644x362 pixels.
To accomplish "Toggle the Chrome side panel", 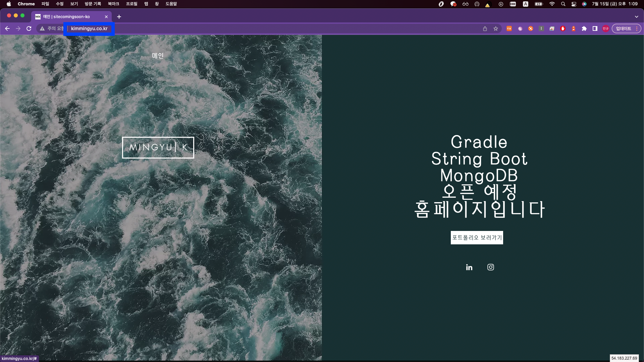I will click(595, 29).
